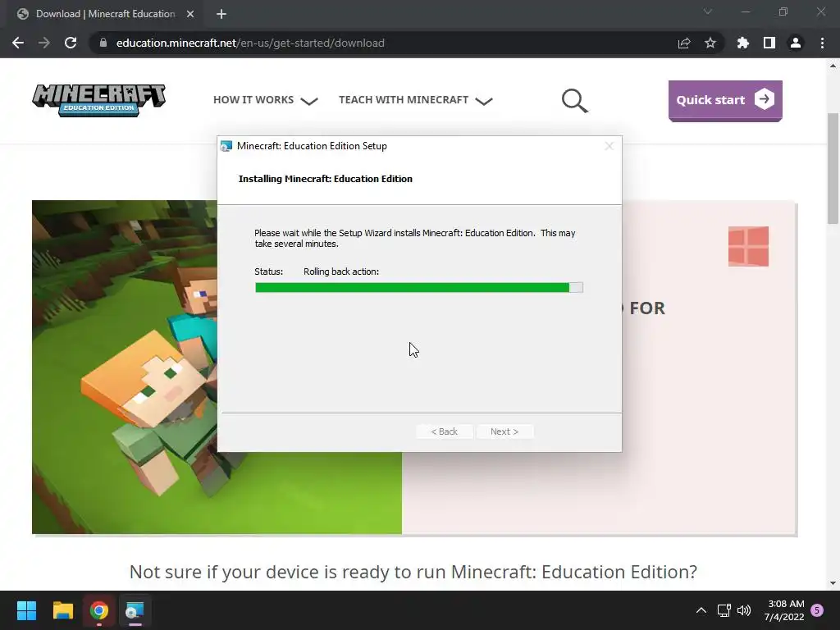Open the Windows Start menu
This screenshot has height=630, width=840.
point(26,610)
